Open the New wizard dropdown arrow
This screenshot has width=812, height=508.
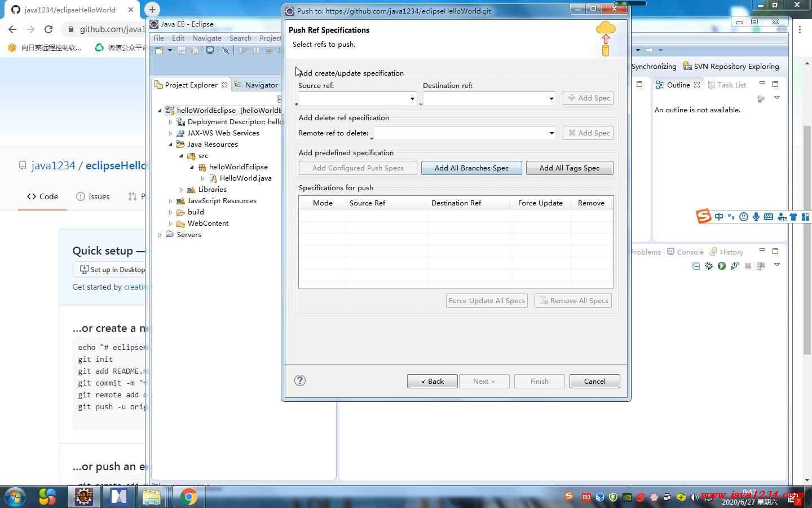click(x=169, y=50)
